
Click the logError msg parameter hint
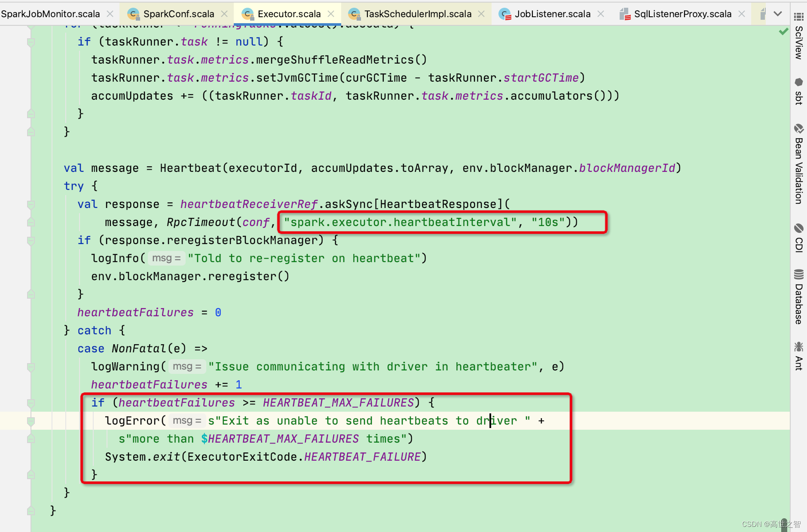tap(187, 421)
